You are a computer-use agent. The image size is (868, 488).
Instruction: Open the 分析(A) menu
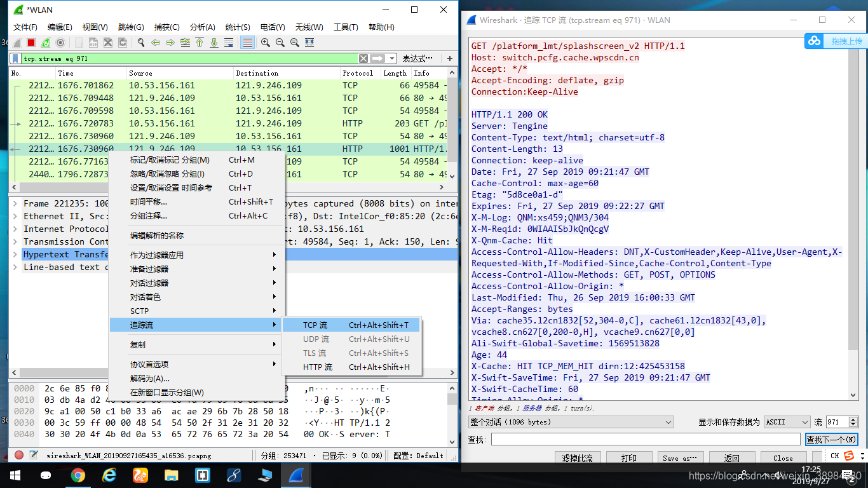(203, 27)
